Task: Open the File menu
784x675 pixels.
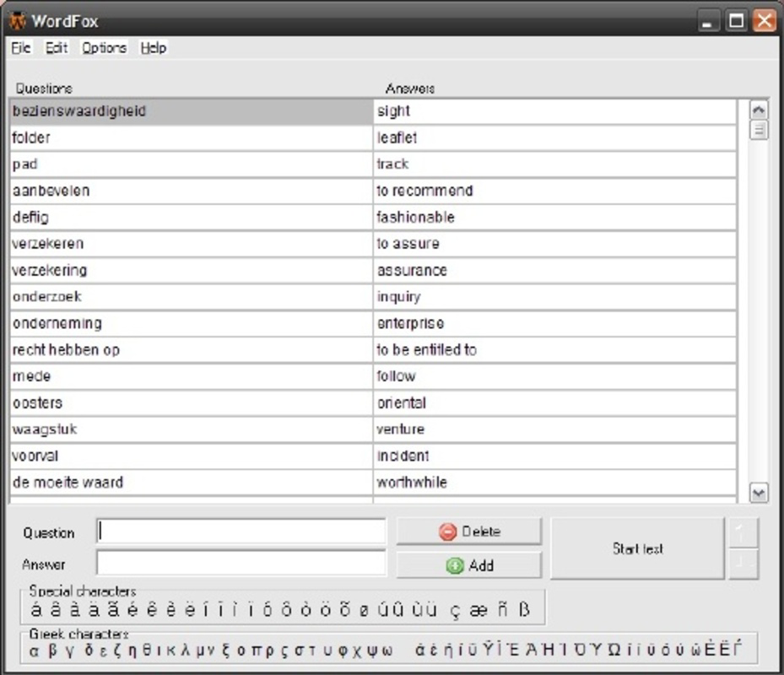Action: (x=21, y=47)
